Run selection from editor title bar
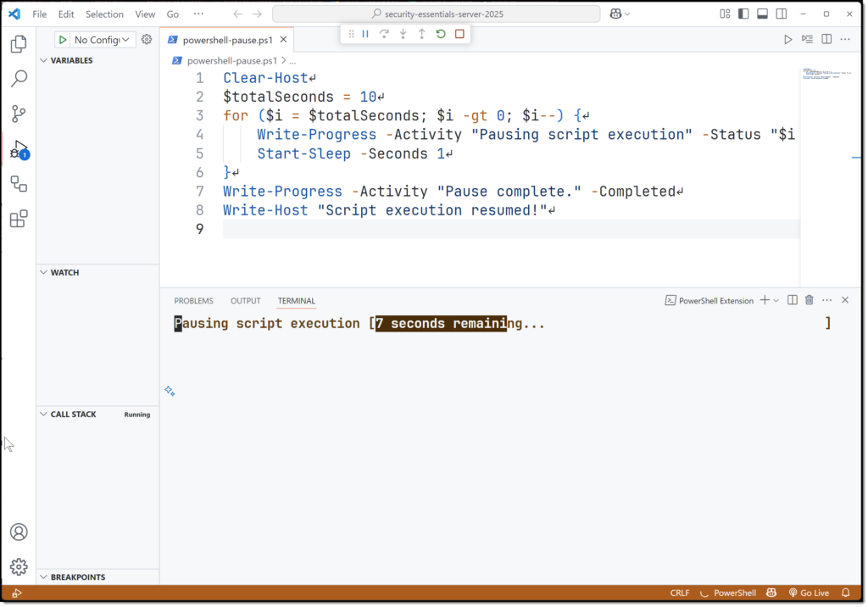Image resolution: width=868 pixels, height=607 pixels. click(x=808, y=39)
